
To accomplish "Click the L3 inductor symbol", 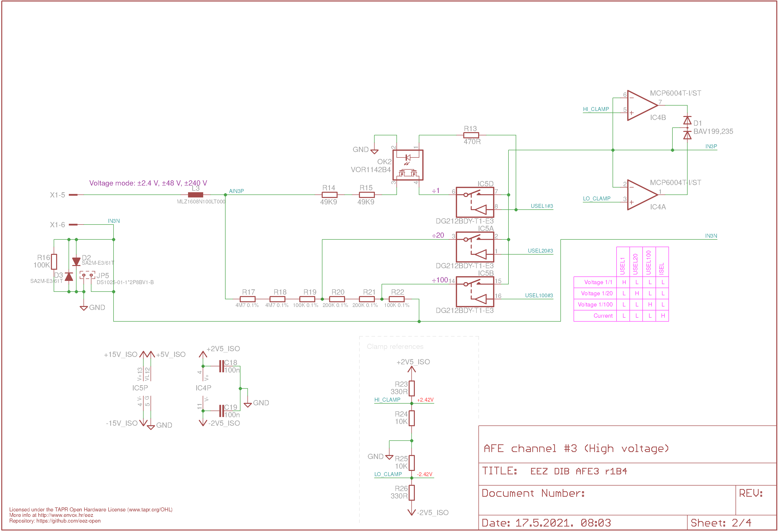I will [x=195, y=195].
